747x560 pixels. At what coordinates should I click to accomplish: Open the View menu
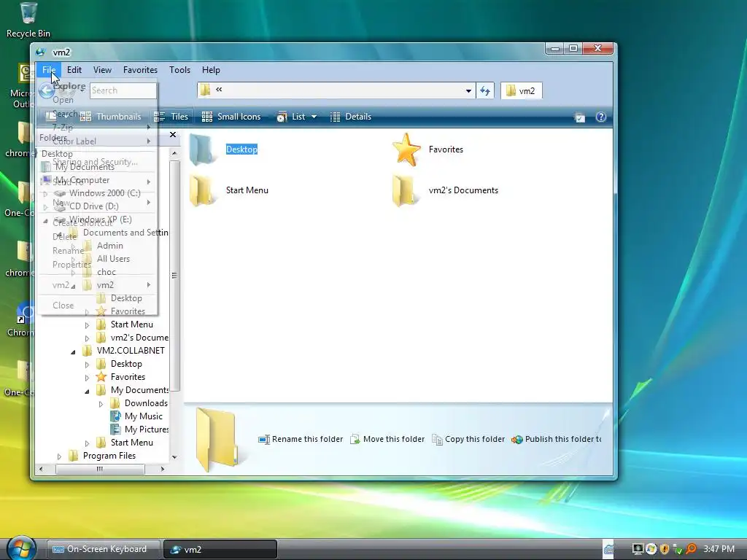tap(102, 70)
